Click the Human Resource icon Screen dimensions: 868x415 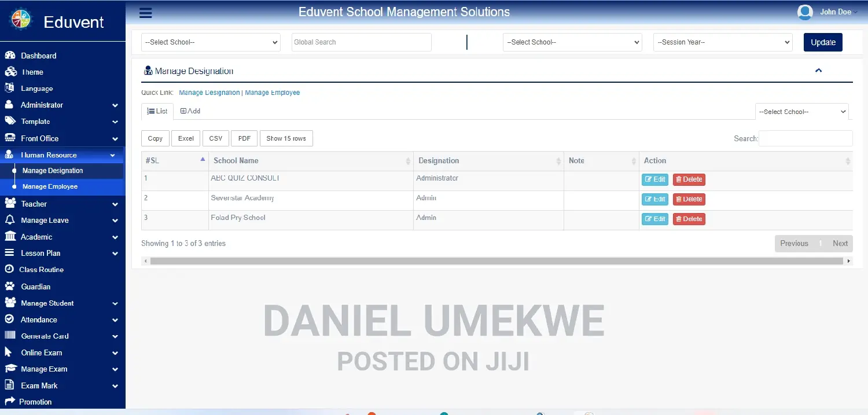click(10, 155)
